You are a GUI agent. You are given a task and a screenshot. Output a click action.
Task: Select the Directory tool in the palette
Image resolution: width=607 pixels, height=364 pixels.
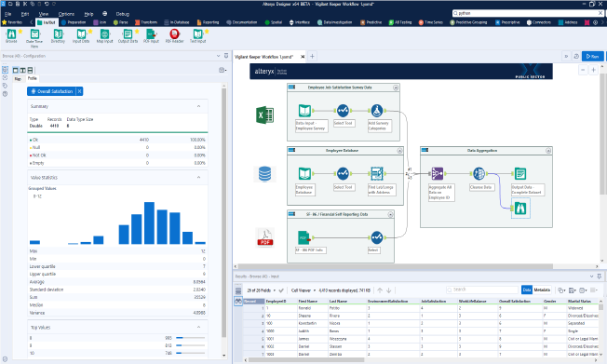click(x=58, y=34)
